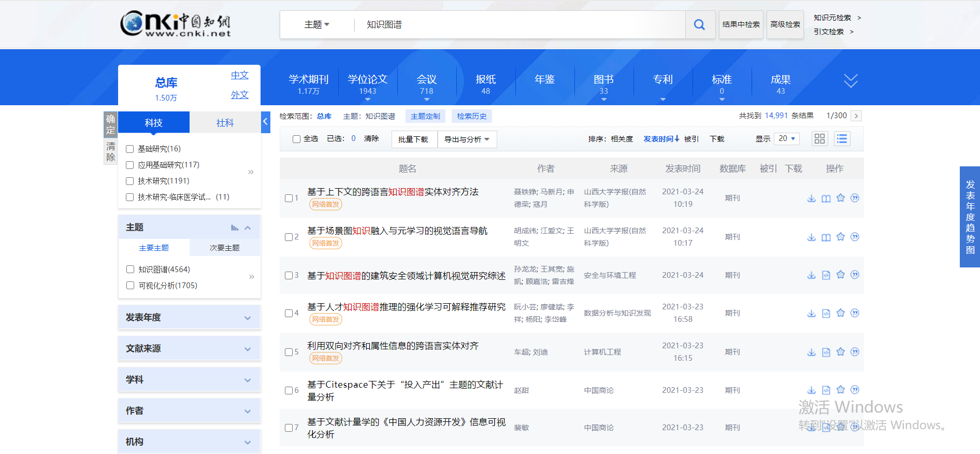Screen dimensions: 980x454
Task: Click the 结果中检索 button
Action: tap(741, 24)
